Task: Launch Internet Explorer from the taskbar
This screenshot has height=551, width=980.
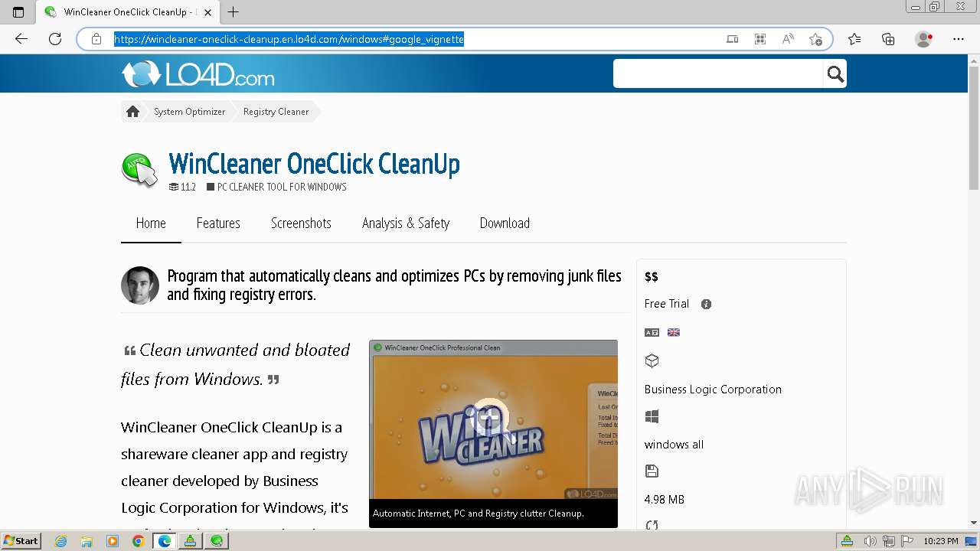Action: [61, 541]
